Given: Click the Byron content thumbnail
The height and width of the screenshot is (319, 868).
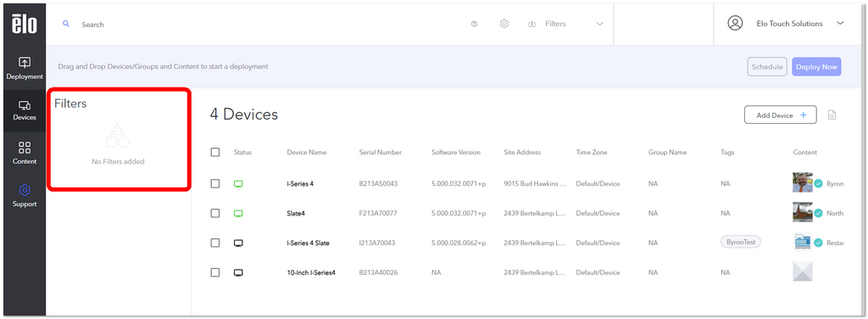Looking at the screenshot, I should (x=803, y=182).
